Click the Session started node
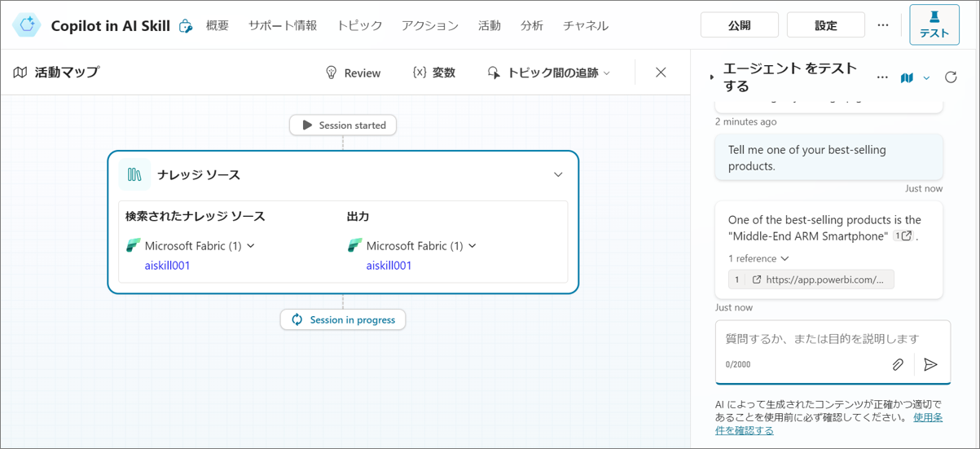The height and width of the screenshot is (449, 980). 343,125
